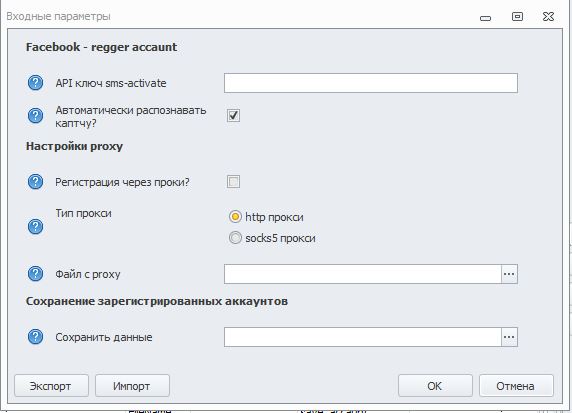Click into Сохранить данные path field
Screen dimensions: 572x413
(x=363, y=337)
